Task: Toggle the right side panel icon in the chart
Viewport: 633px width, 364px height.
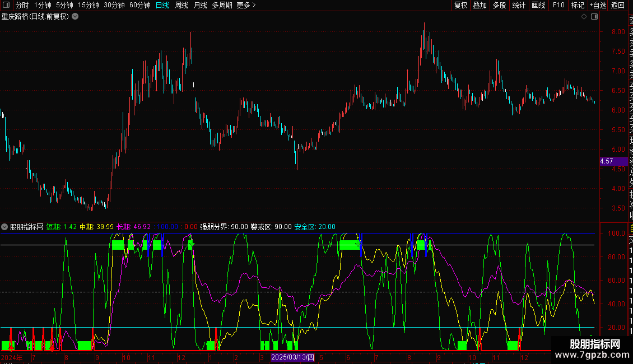Action: click(x=594, y=17)
